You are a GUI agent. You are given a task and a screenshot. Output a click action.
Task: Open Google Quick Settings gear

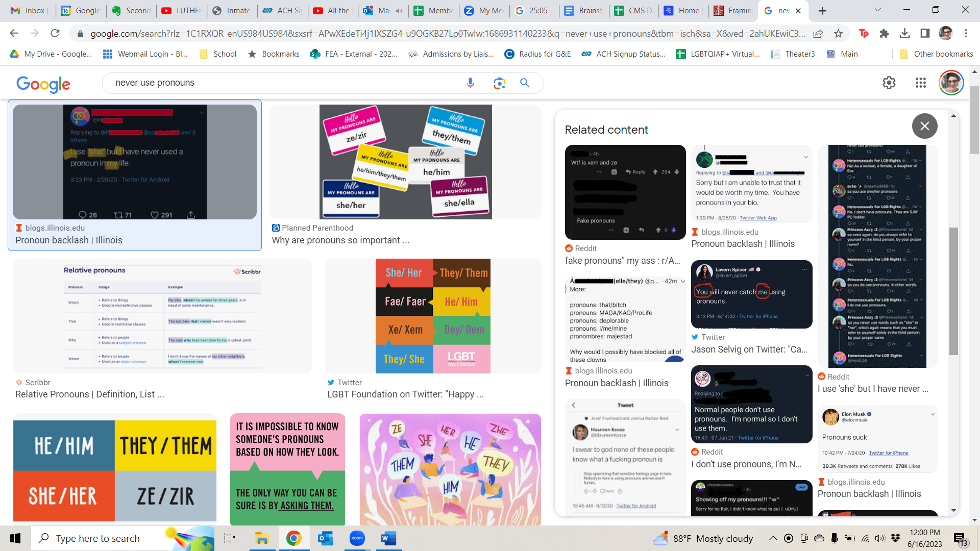coord(889,83)
